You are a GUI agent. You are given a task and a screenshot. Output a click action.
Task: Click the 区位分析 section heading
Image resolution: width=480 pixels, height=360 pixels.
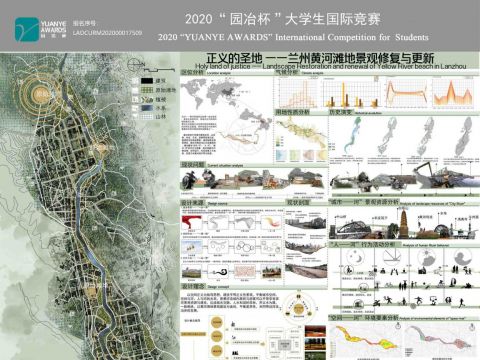pyautogui.click(x=192, y=72)
